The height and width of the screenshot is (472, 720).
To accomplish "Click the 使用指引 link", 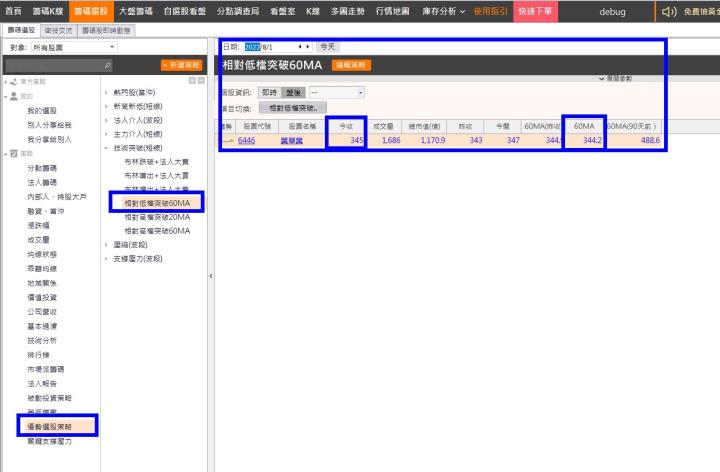I will (490, 11).
